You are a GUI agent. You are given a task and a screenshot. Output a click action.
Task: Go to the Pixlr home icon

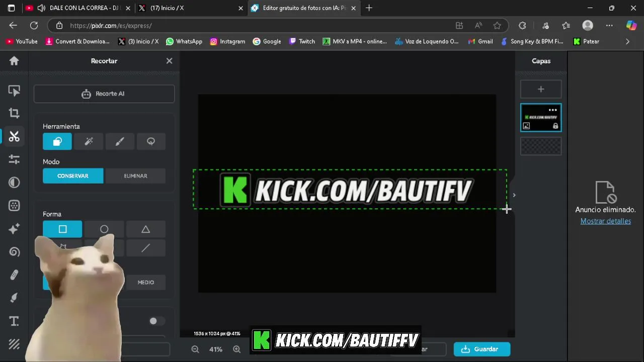click(x=14, y=61)
